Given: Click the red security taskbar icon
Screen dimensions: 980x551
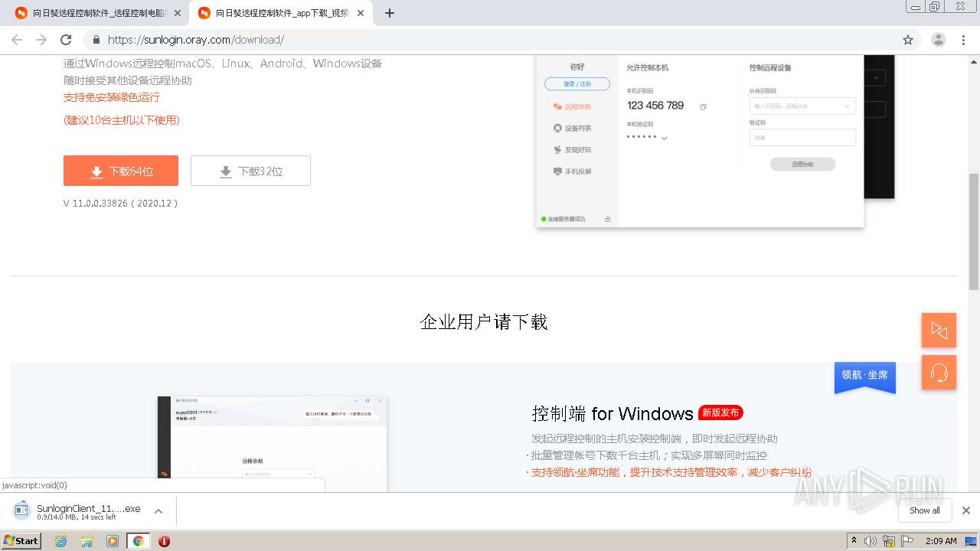Looking at the screenshot, I should (164, 541).
